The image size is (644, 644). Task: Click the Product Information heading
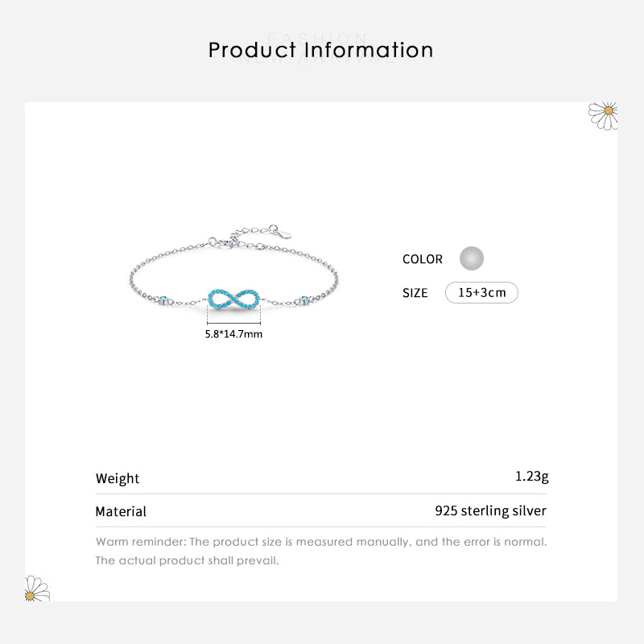320,50
